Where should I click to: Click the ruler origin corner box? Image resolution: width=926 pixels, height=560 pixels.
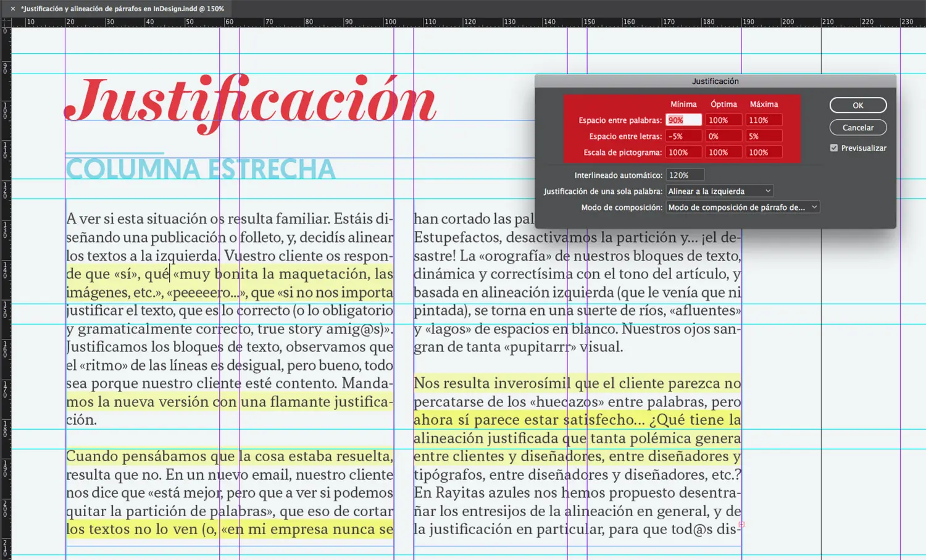click(x=6, y=22)
